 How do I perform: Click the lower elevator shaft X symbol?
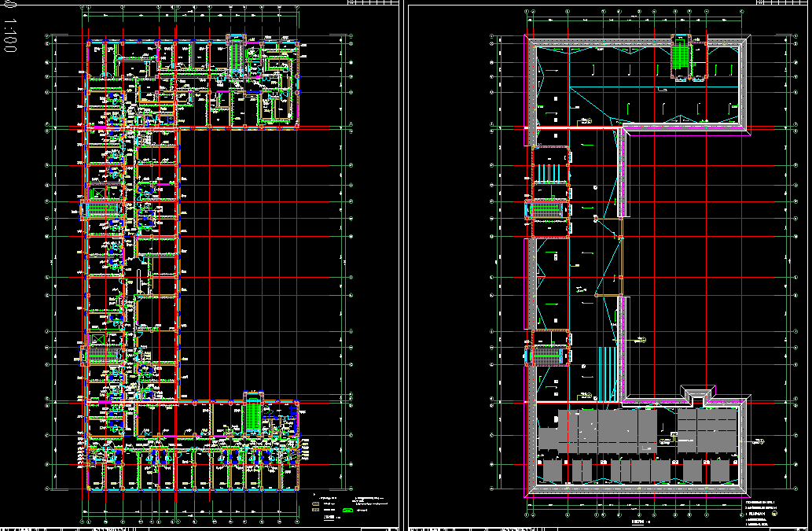point(97,338)
